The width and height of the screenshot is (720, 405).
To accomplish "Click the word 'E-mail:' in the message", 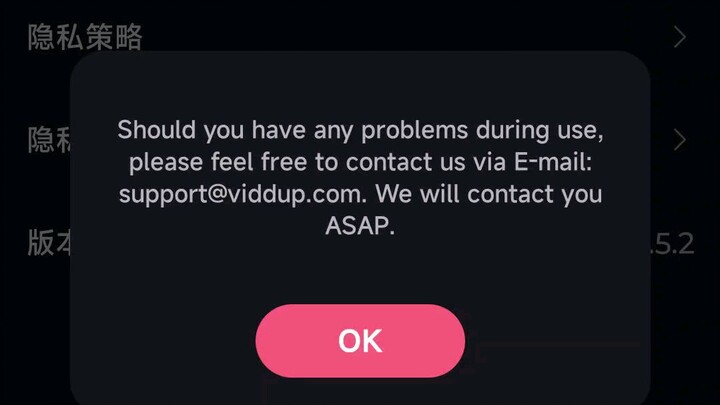I will tap(553, 162).
